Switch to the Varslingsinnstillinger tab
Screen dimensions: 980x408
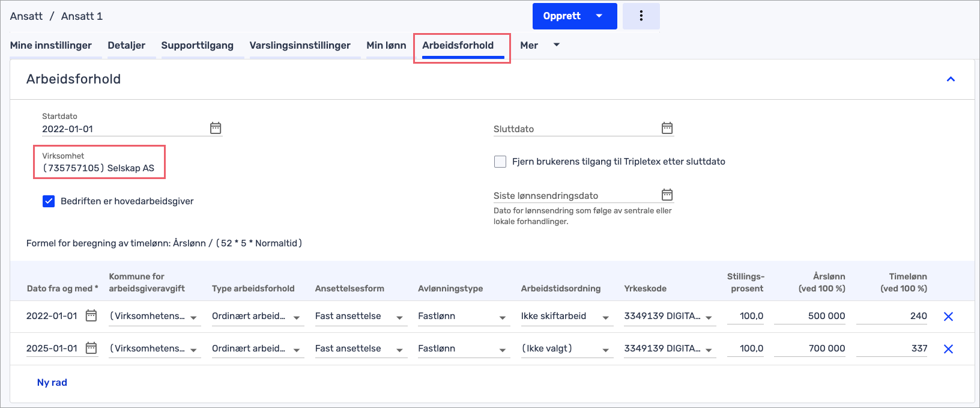tap(300, 45)
